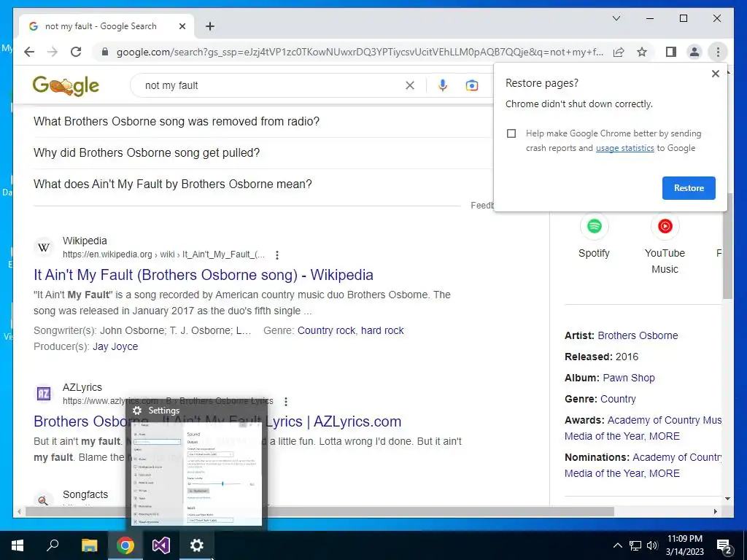This screenshot has height=560, width=747.
Task: Click the horizontal scrollbar at page bottom
Action: click(x=320, y=512)
